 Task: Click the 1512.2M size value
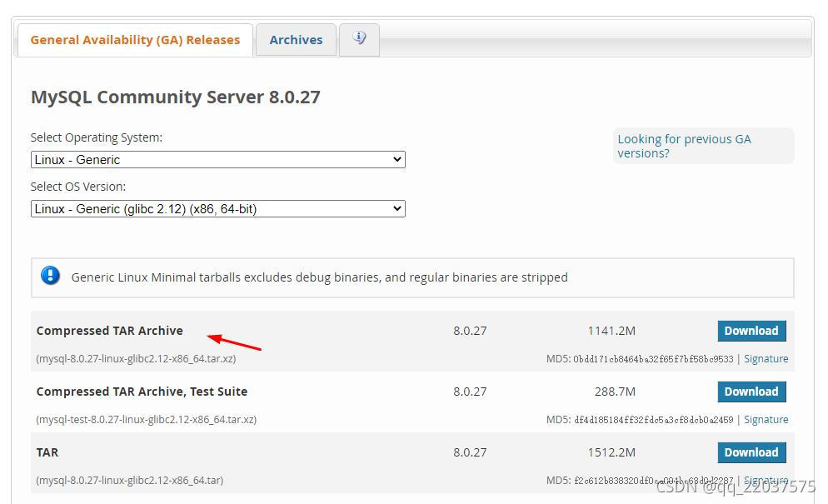611,452
